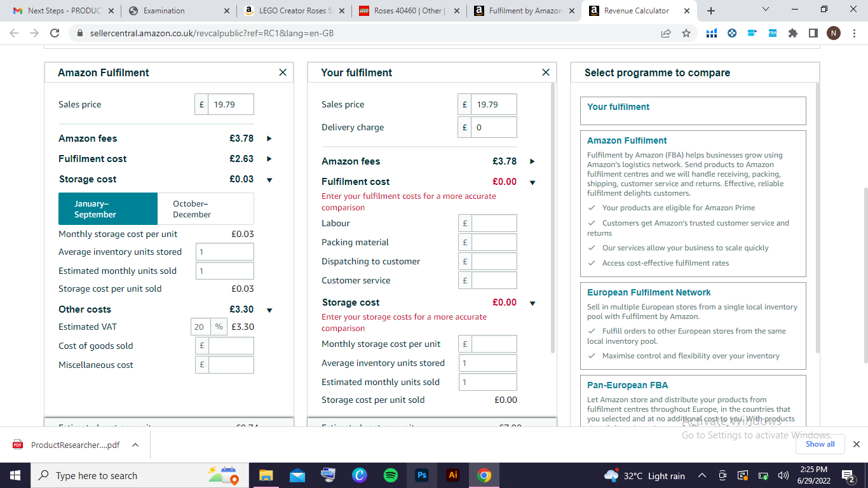Click the Your fulfilment panel scrollbar

(x=553, y=217)
